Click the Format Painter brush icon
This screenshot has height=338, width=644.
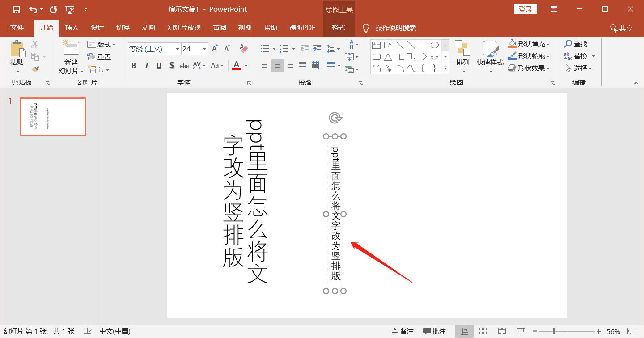pyautogui.click(x=35, y=69)
